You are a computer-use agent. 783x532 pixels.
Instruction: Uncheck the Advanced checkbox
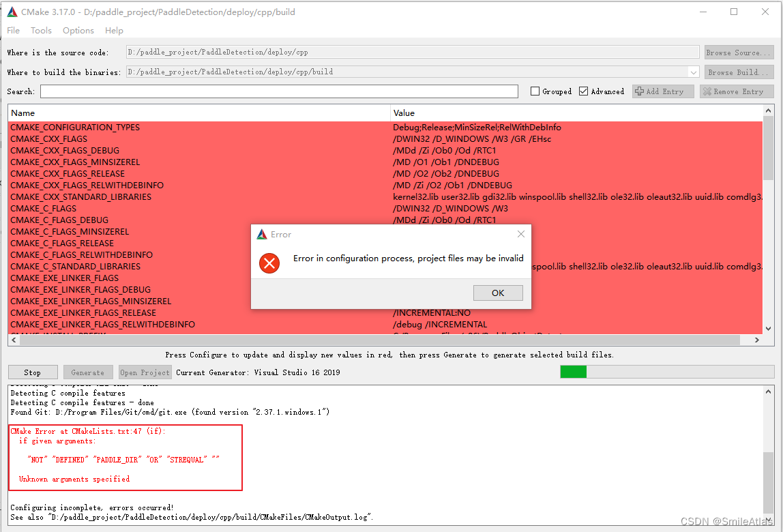583,91
